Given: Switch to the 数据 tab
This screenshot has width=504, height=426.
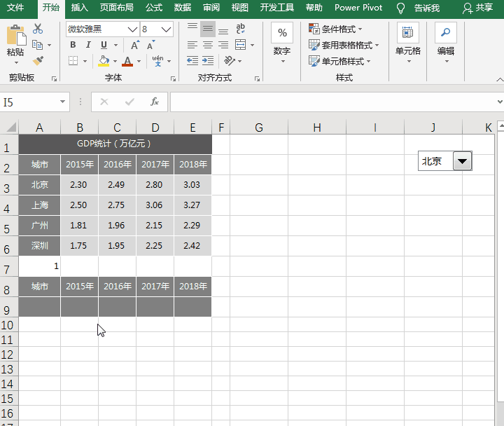Looking at the screenshot, I should (183, 8).
